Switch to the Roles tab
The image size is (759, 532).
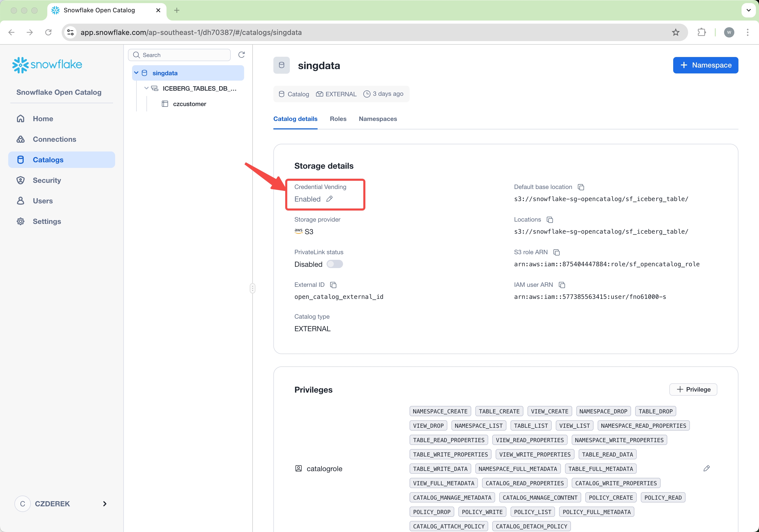338,119
